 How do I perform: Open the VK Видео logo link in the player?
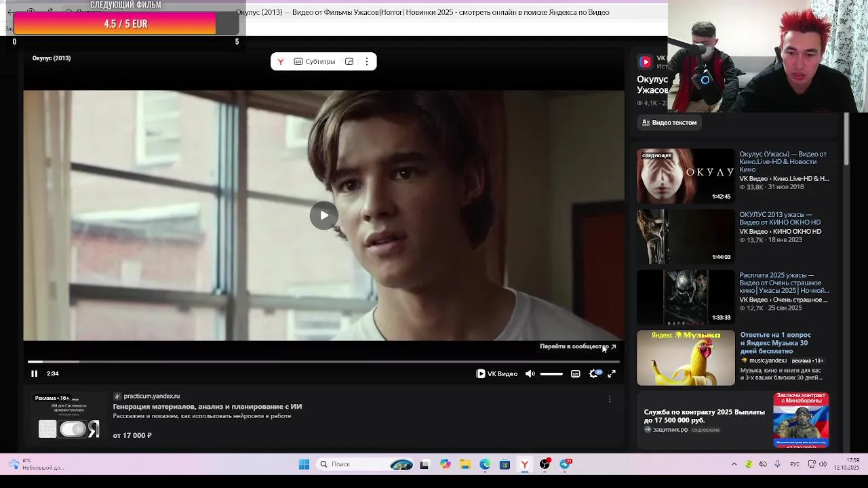tap(497, 373)
